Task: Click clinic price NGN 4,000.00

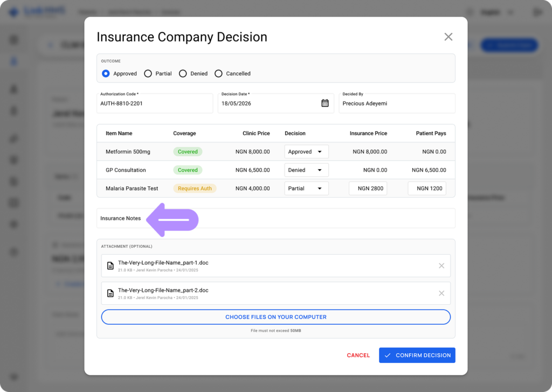Action: (x=252, y=188)
